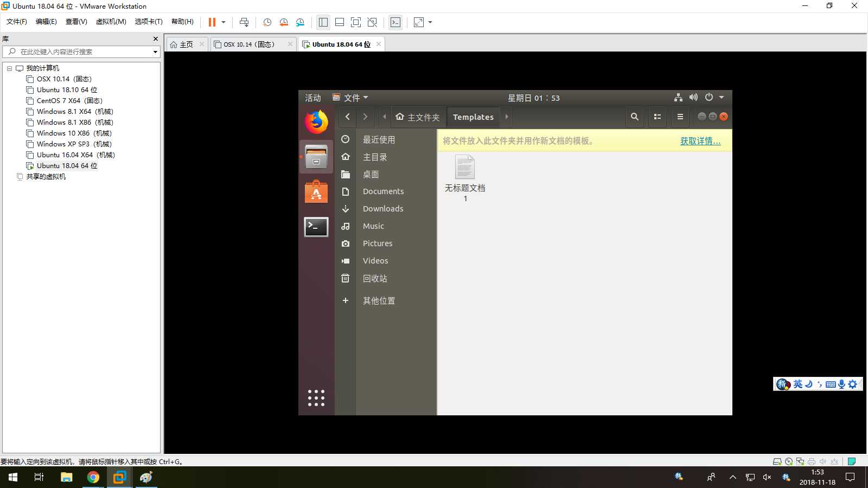Viewport: 868px width, 488px height.
Task: Open the 查看(V) menu
Action: [76, 22]
